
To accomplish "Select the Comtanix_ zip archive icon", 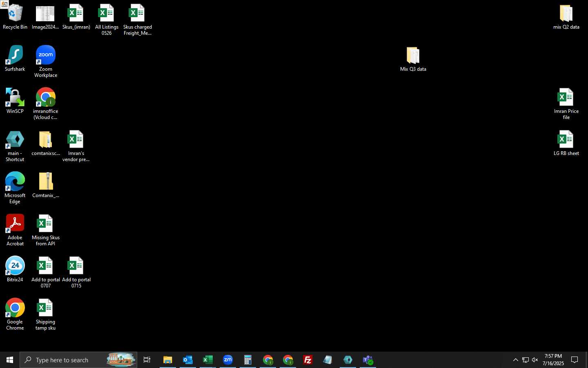I will [x=46, y=185].
